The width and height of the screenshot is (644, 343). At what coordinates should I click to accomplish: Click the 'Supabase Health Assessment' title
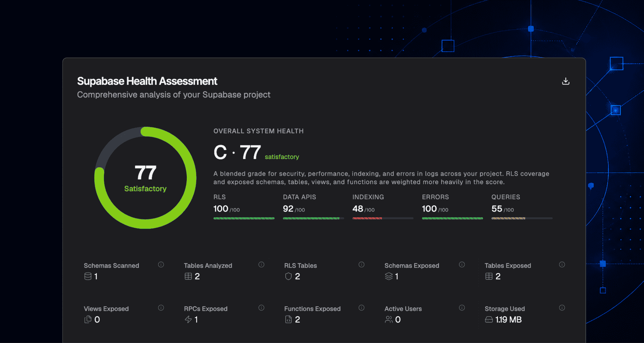point(147,81)
